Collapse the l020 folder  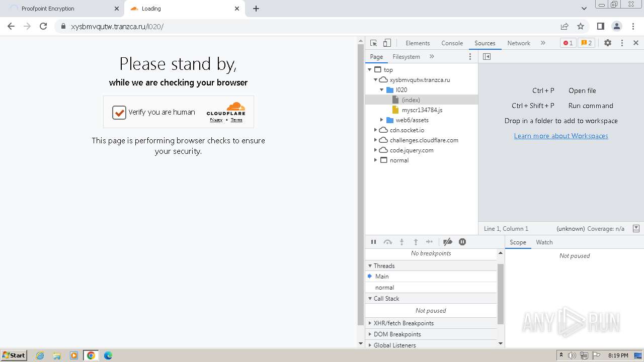click(x=382, y=90)
